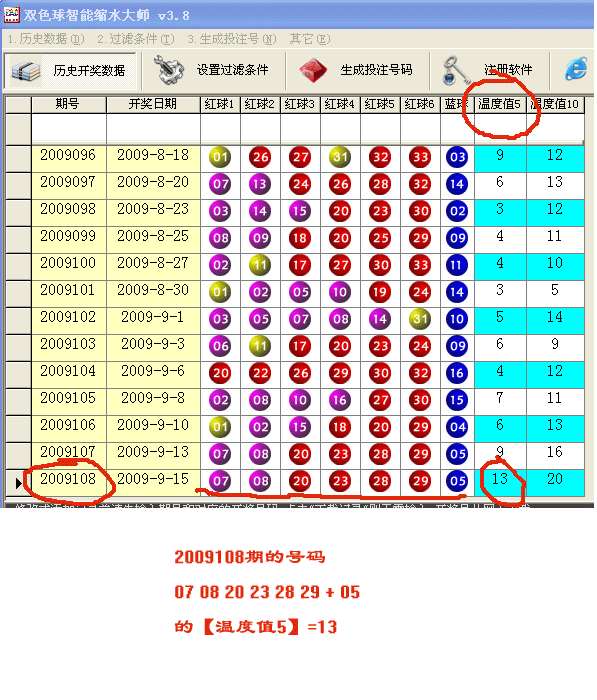
Task: Click the 温度值10 column header
Action: 555,105
